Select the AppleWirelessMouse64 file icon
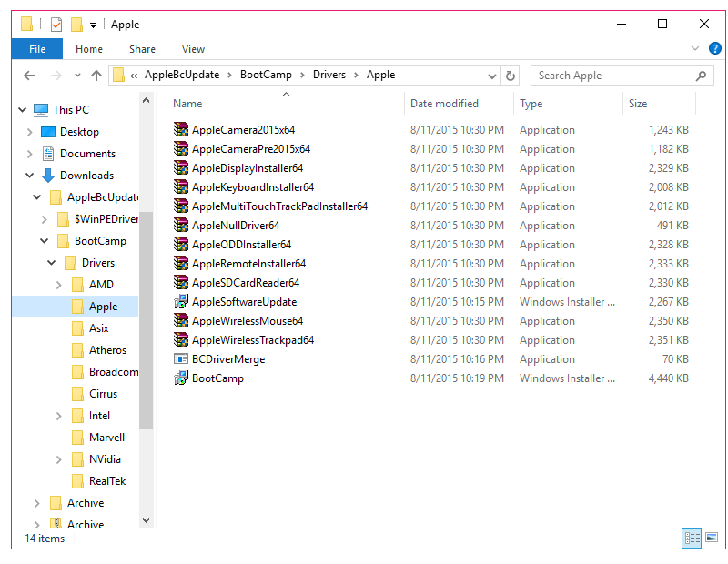This screenshot has width=728, height=564. (x=180, y=320)
